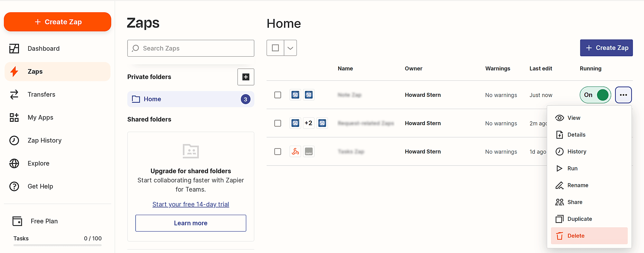The image size is (644, 253).
Task: Open the Explore globe icon
Action: click(x=14, y=163)
